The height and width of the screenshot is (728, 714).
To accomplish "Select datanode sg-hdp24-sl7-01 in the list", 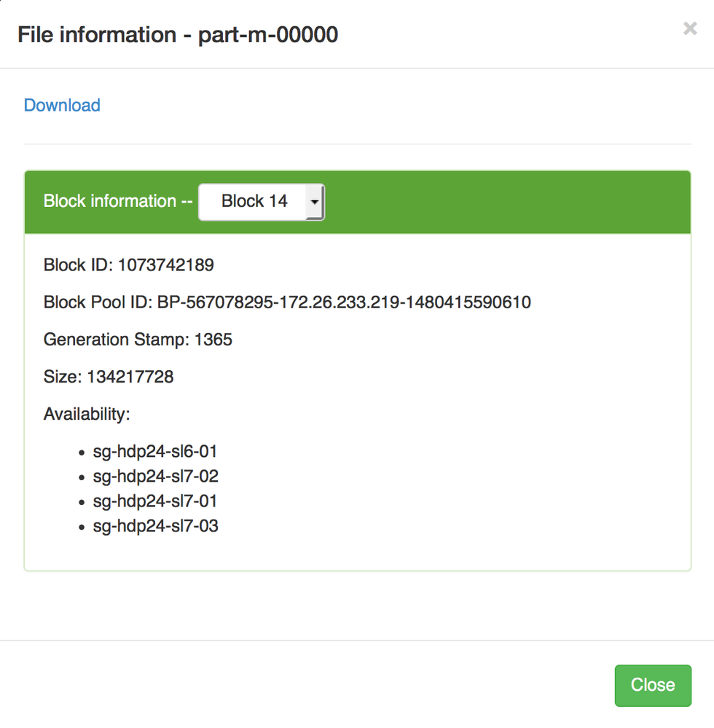I will click(155, 501).
